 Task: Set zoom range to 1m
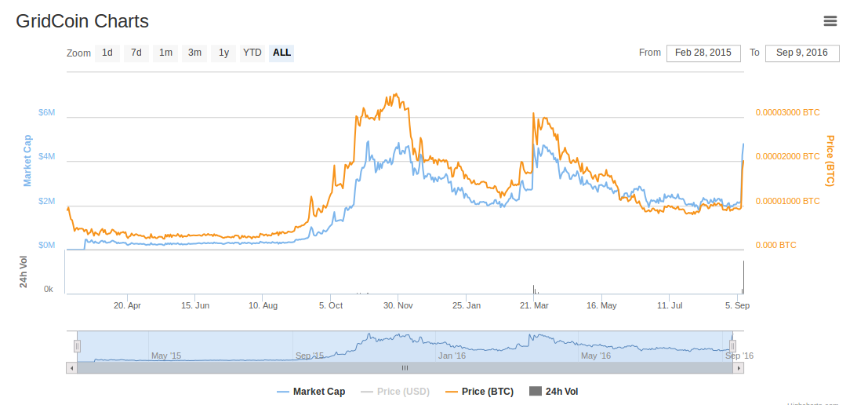point(165,53)
